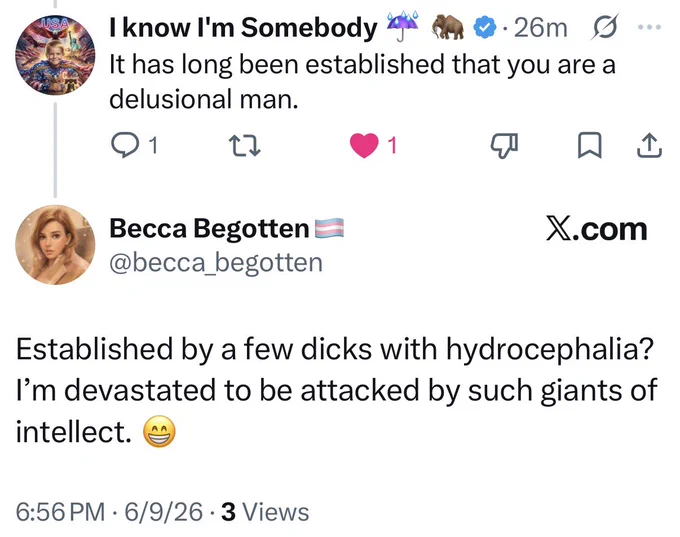Image resolution: width=680 pixels, height=537 pixels.
Task: Share the tweet using the upload arrow
Action: point(649,145)
